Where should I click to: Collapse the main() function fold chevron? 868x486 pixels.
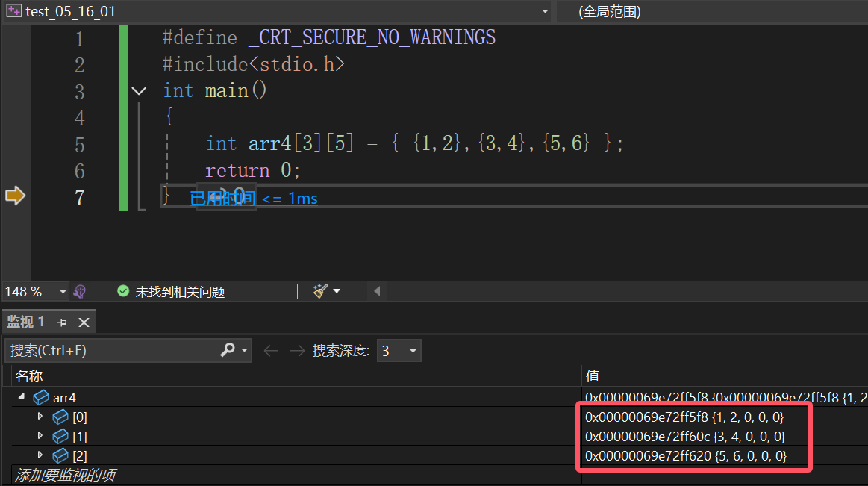point(139,91)
